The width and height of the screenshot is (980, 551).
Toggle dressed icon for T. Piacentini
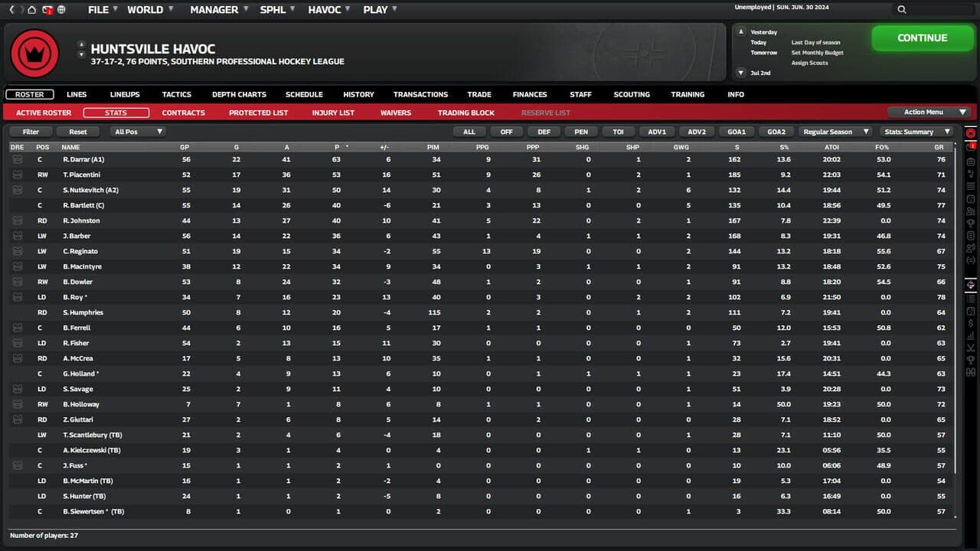17,174
